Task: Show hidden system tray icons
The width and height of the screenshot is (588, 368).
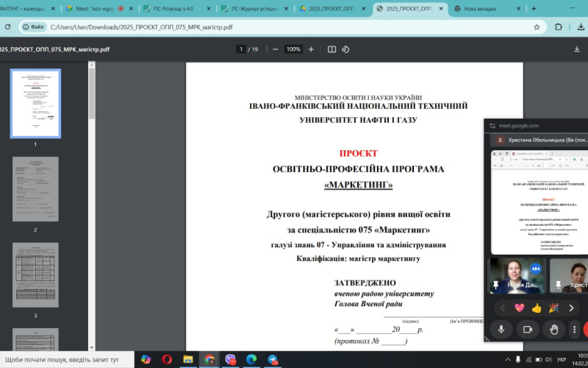Action: pos(508,359)
